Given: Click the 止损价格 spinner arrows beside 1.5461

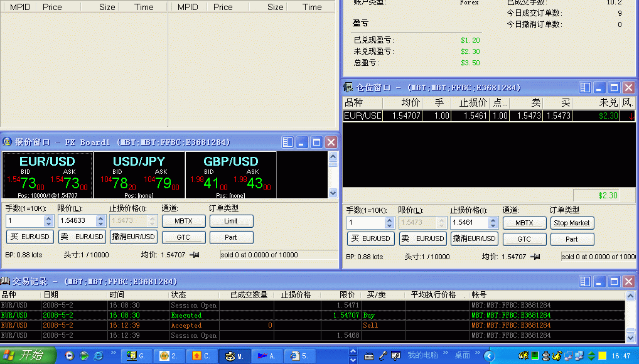Looking at the screenshot, I should (x=493, y=223).
